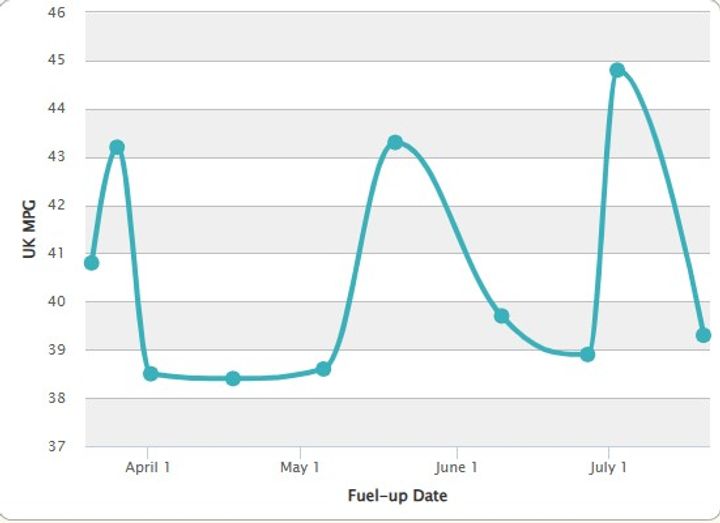Click the 42 value on the y-axis

pos(56,205)
